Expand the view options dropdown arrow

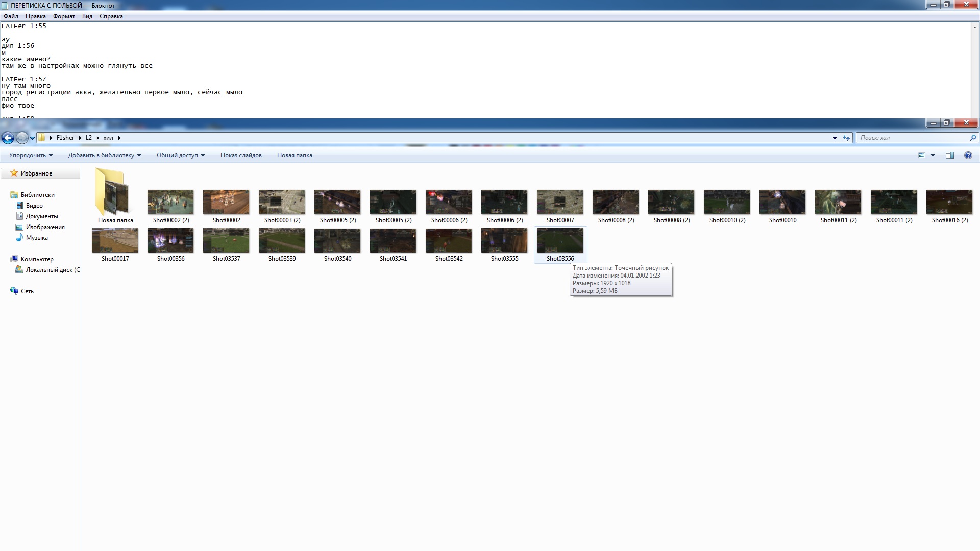click(933, 155)
